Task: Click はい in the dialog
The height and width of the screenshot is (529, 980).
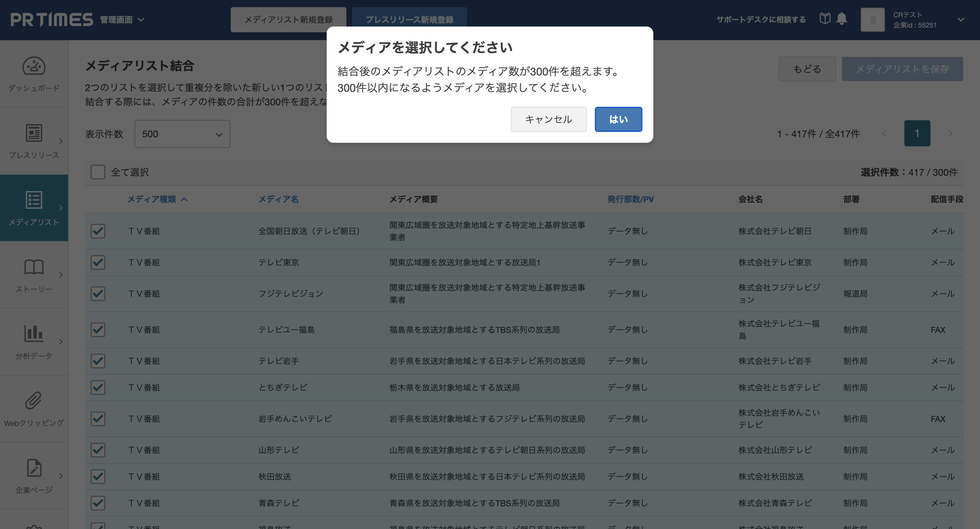Action: click(x=618, y=119)
